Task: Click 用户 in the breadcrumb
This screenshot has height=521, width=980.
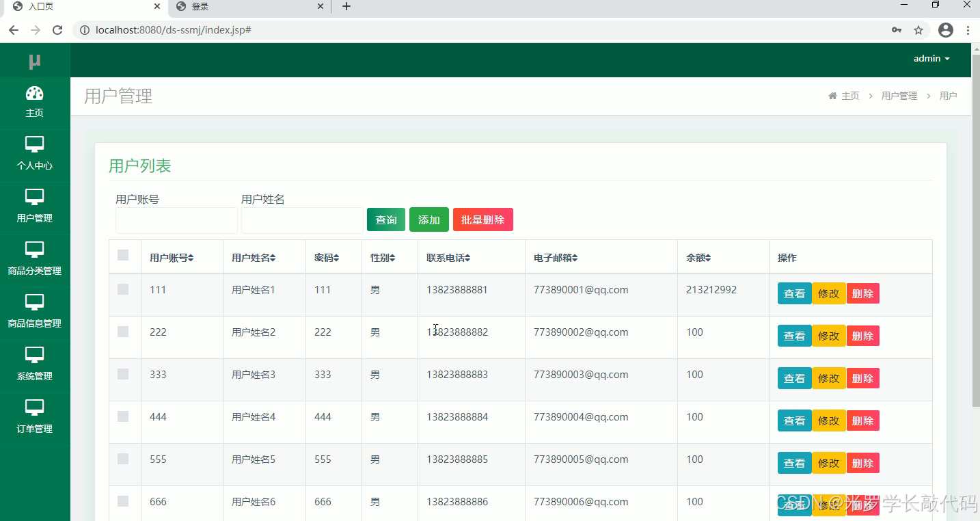Action: pos(949,96)
